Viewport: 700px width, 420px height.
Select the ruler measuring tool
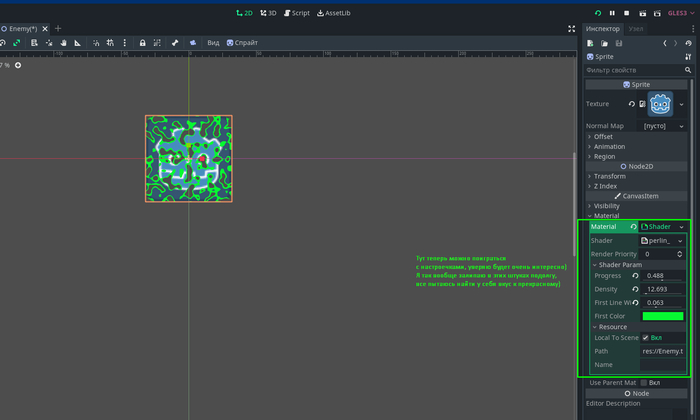coord(78,43)
